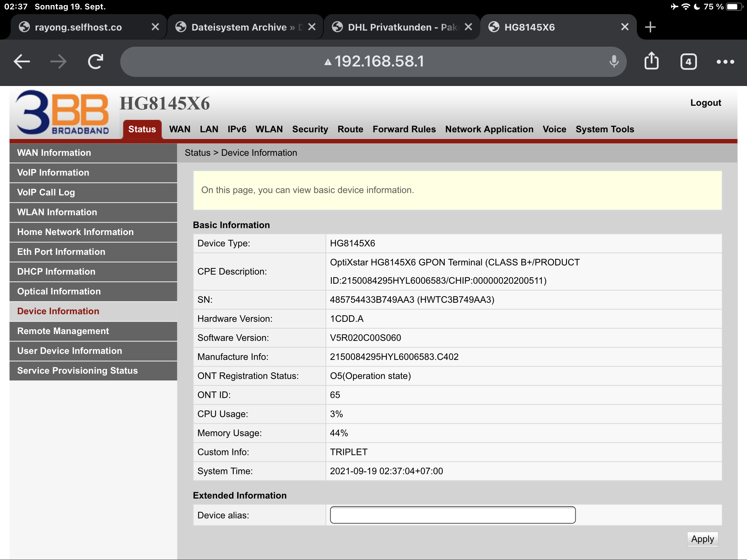Click the Manufacture Info value 2150084295HYL6006583.C402

394,357
